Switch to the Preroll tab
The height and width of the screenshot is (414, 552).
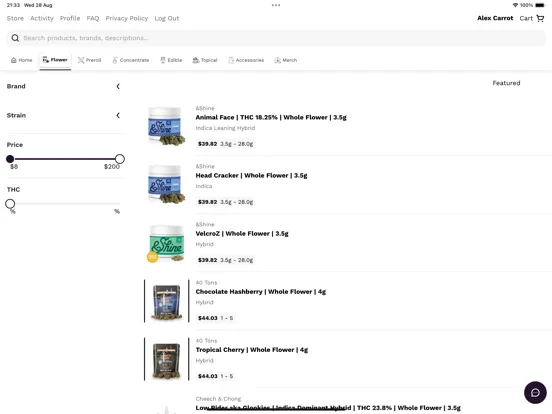89,60
